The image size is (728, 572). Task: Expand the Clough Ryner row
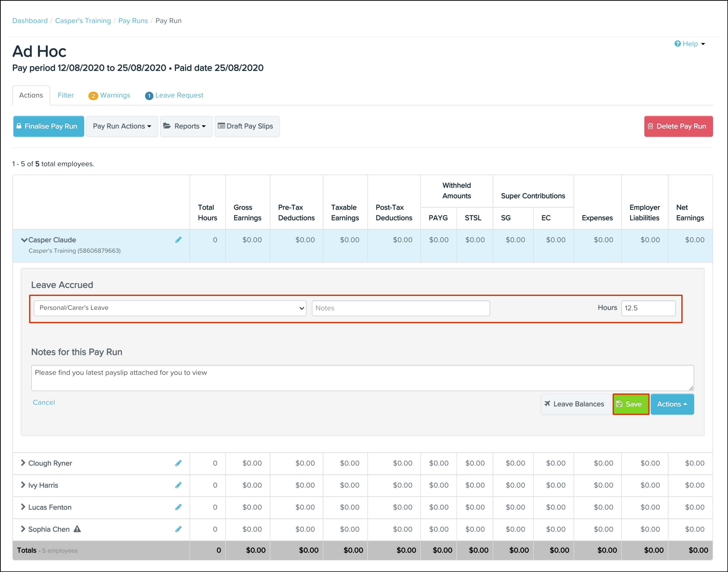23,463
